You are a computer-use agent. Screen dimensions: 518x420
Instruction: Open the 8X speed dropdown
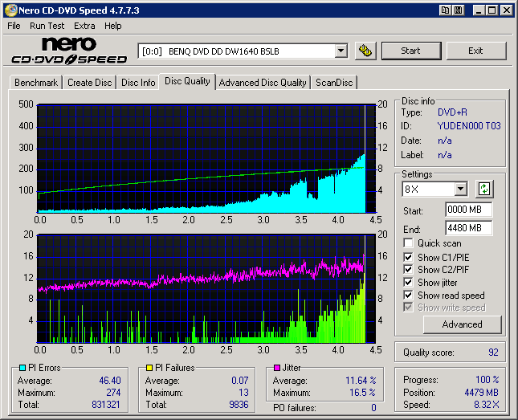(x=460, y=190)
